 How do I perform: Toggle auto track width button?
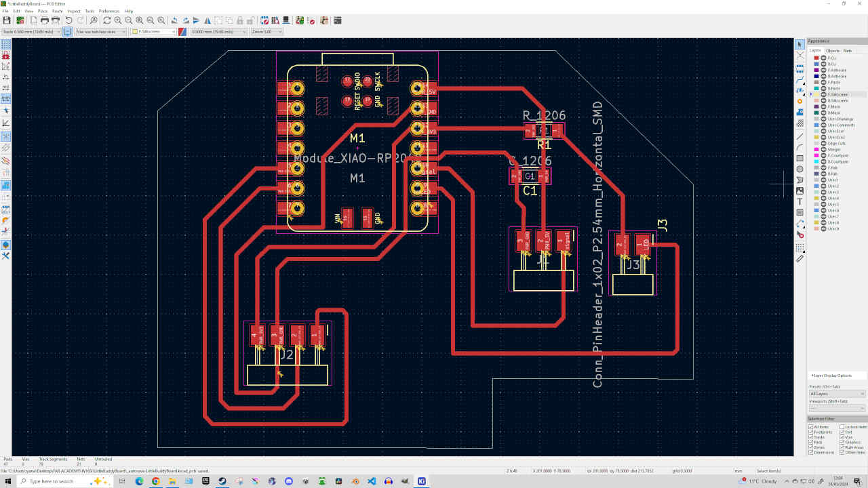68,32
